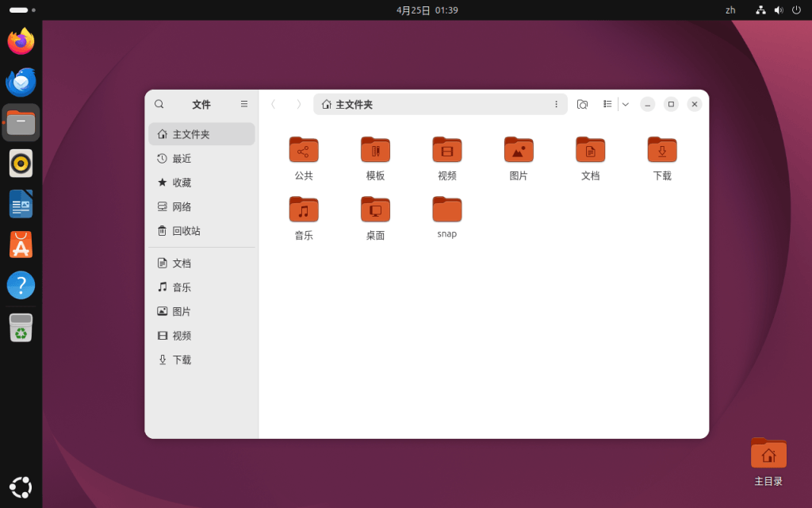The image size is (812, 508).
Task: Open the 主目录 desktop folder
Action: tap(768, 462)
